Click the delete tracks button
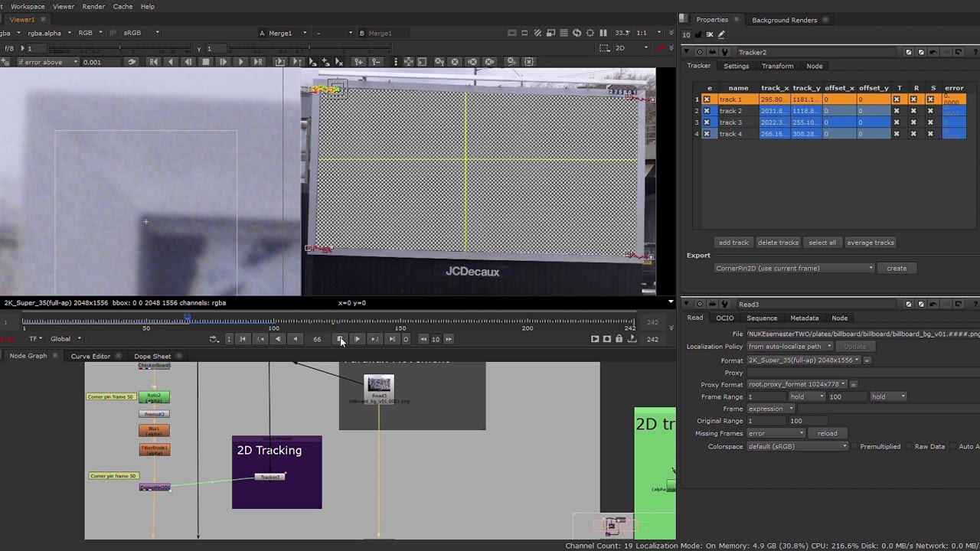The width and height of the screenshot is (980, 551). pos(778,243)
